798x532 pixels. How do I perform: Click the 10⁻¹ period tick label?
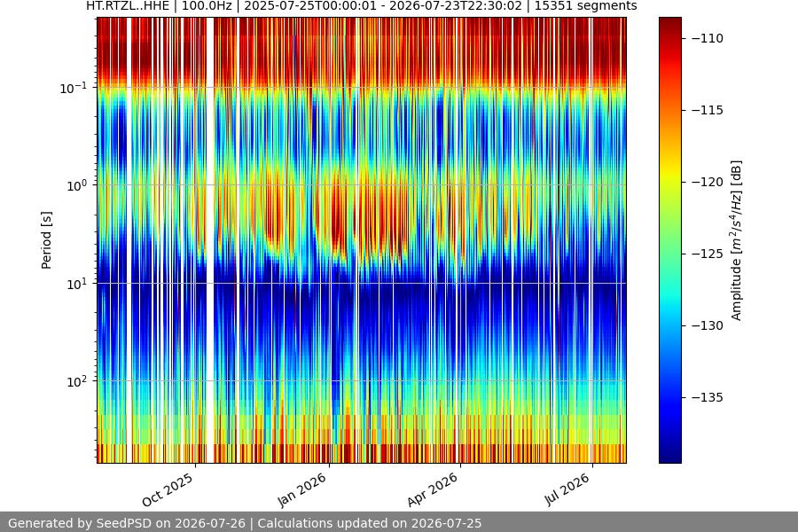(74, 88)
